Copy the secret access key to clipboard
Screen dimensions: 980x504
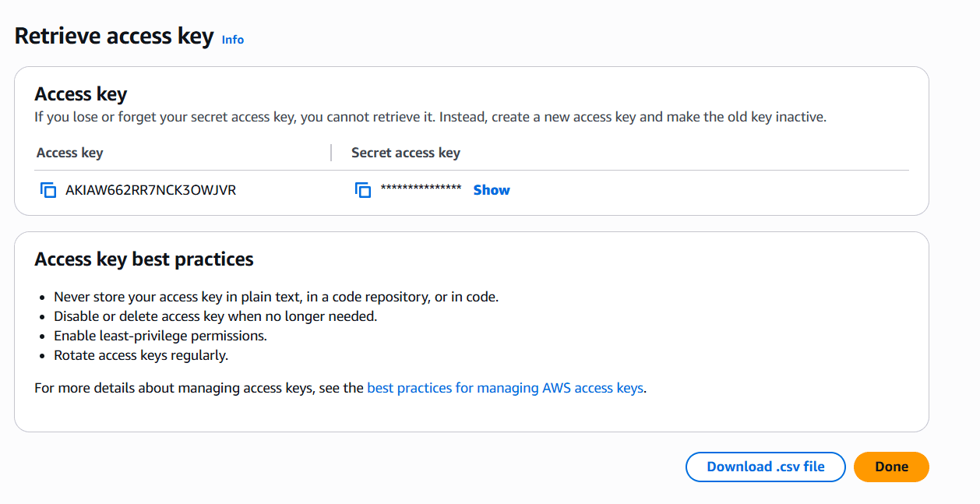363,189
